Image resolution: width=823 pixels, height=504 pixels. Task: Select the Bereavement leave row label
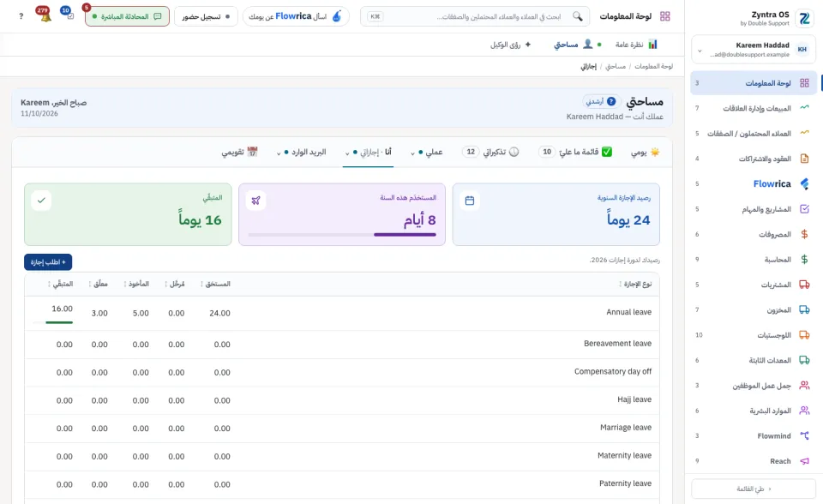(x=618, y=344)
